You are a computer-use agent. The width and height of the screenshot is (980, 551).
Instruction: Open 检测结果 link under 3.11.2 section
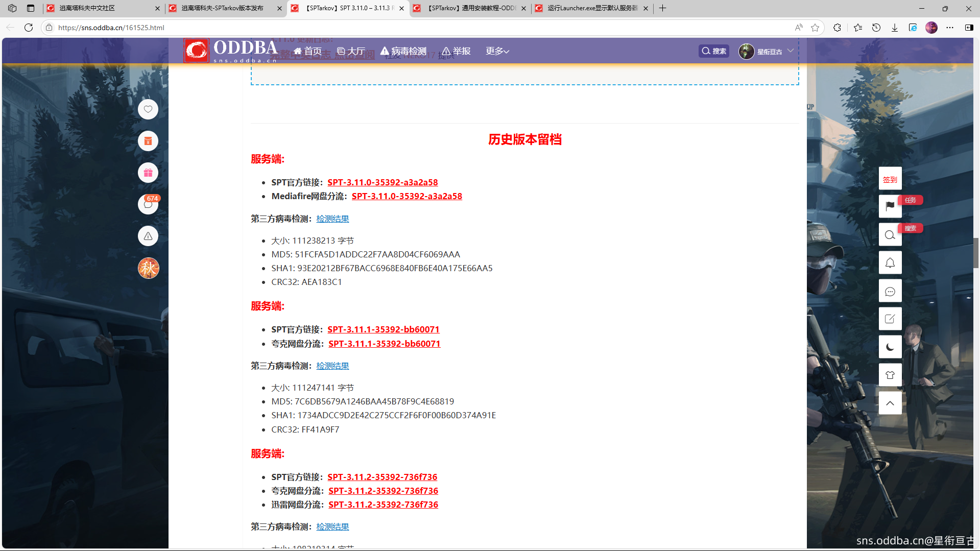pos(332,526)
